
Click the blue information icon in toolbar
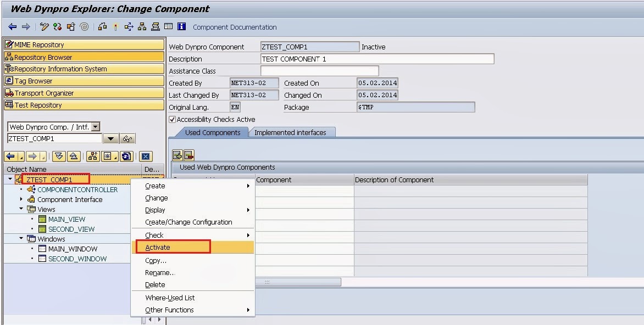(x=181, y=27)
